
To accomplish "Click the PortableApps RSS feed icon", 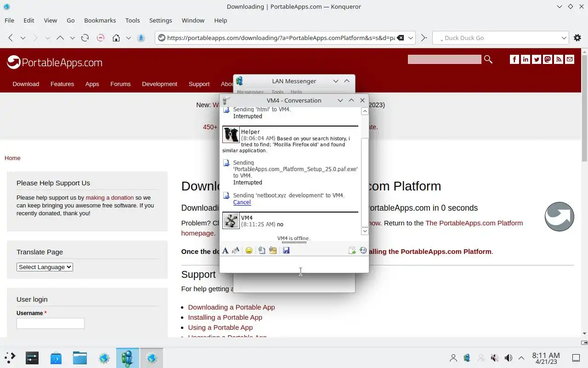I will pyautogui.click(x=559, y=59).
